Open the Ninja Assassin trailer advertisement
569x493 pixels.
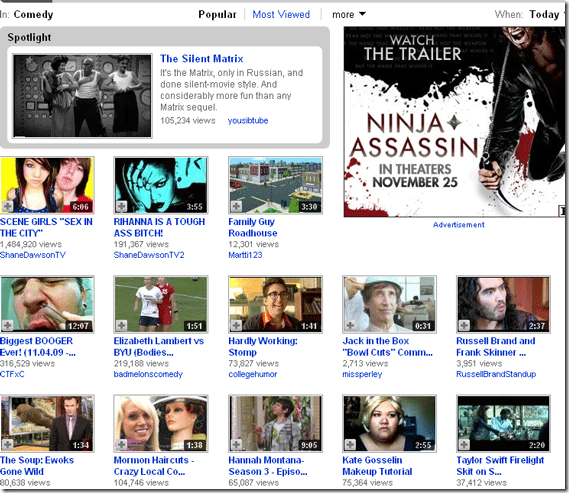(x=454, y=122)
